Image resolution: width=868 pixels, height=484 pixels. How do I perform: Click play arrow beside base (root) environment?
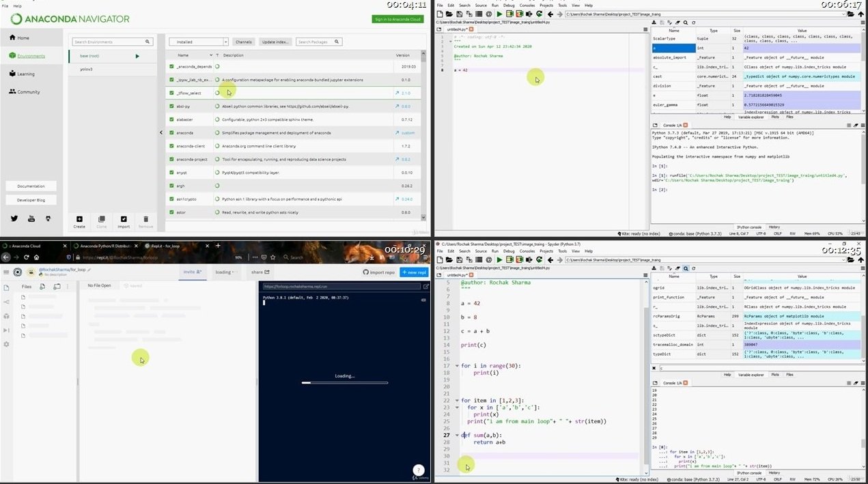[137, 56]
